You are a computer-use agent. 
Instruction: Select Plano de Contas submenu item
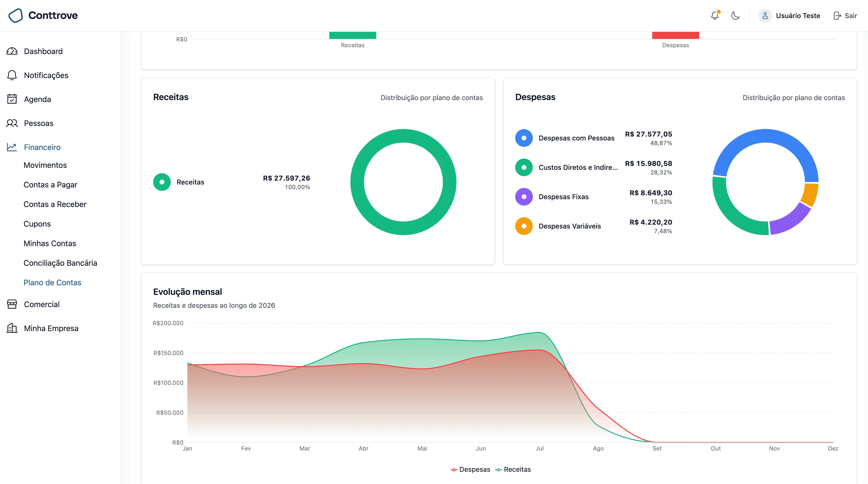click(x=52, y=282)
